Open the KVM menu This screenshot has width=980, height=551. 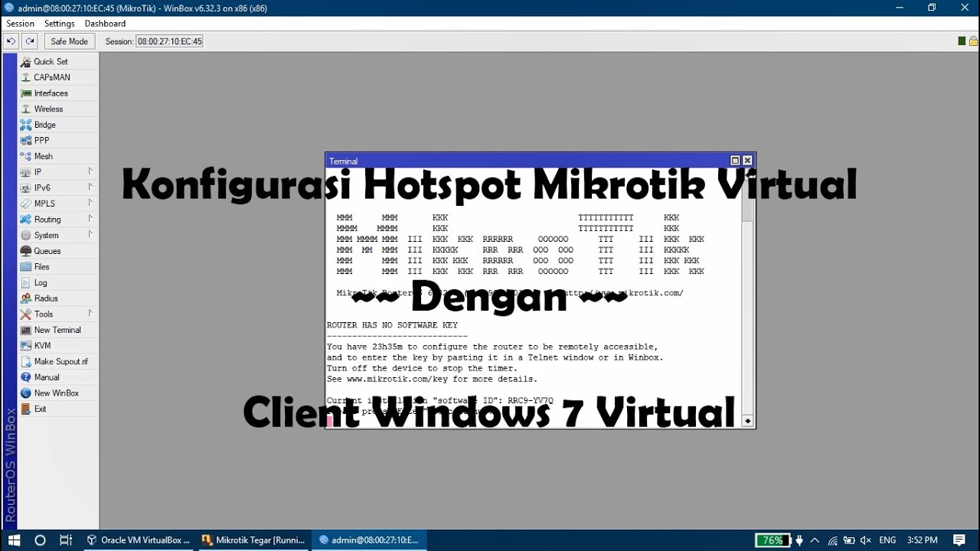point(58,346)
